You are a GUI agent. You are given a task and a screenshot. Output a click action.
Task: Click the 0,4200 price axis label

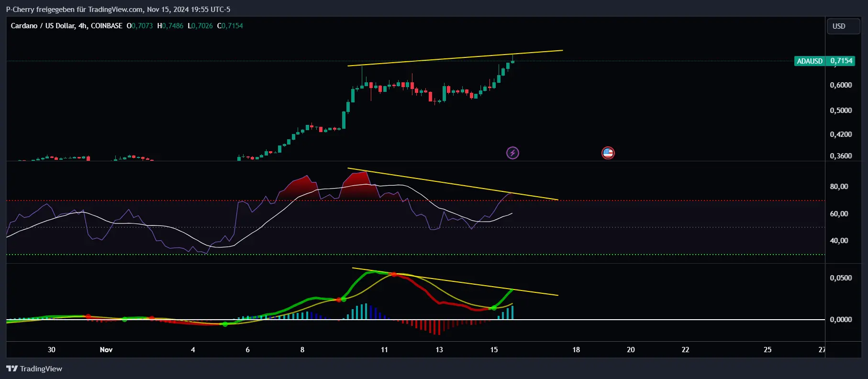pos(841,134)
